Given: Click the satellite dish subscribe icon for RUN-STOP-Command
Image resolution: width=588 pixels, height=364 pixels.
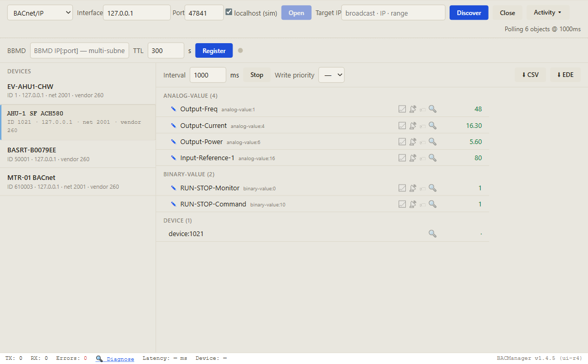Looking at the screenshot, I should 413,204.
